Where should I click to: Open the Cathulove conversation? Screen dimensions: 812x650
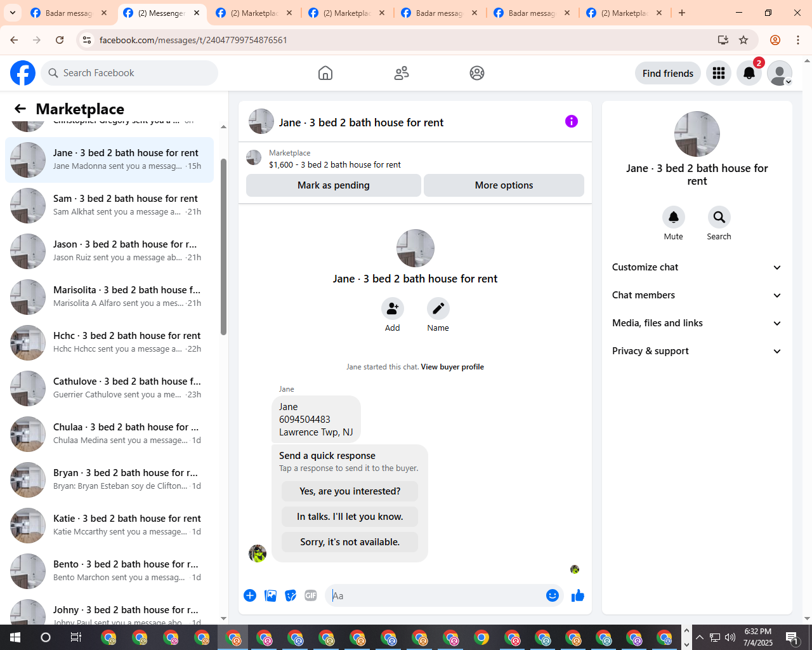pyautogui.click(x=109, y=388)
